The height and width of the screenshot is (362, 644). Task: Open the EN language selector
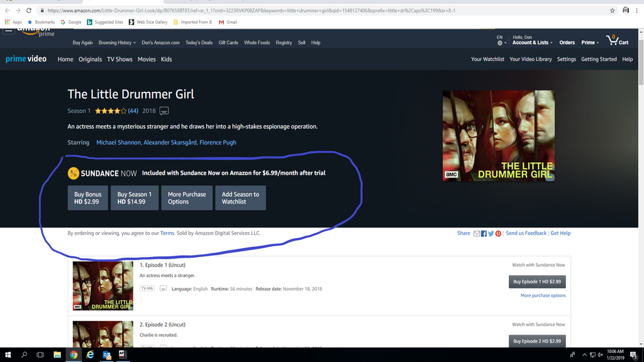(x=501, y=40)
